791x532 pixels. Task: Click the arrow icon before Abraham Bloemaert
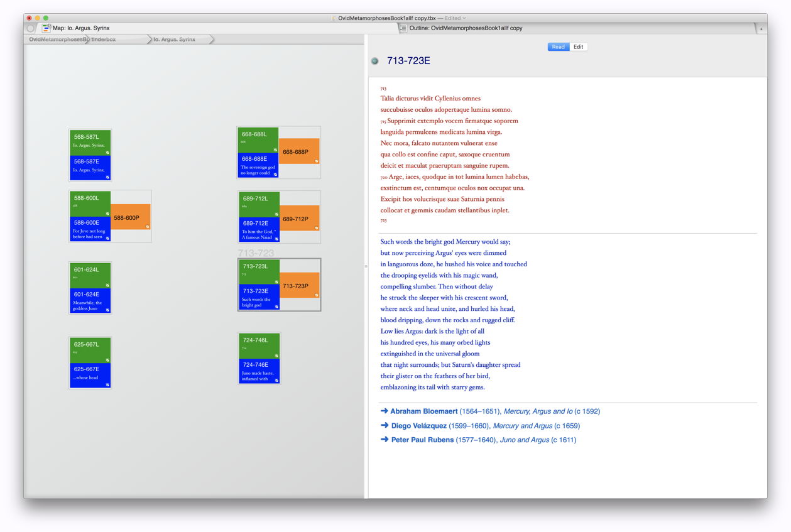click(x=385, y=411)
